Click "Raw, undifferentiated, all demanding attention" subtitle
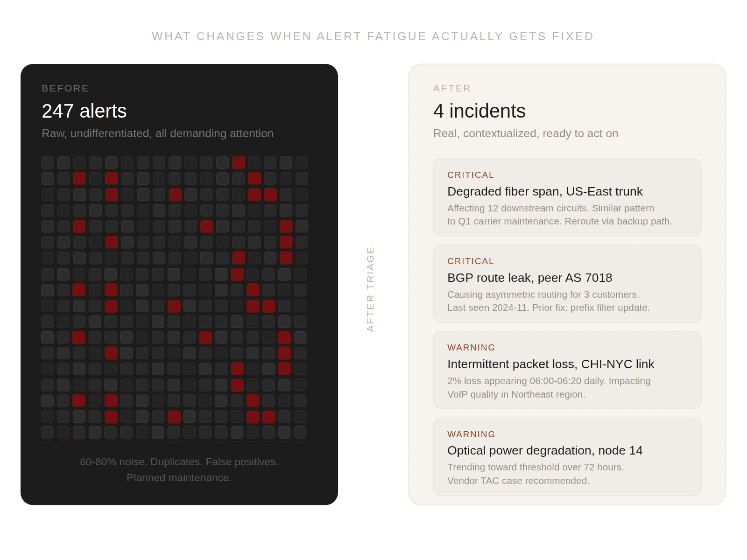 click(158, 133)
